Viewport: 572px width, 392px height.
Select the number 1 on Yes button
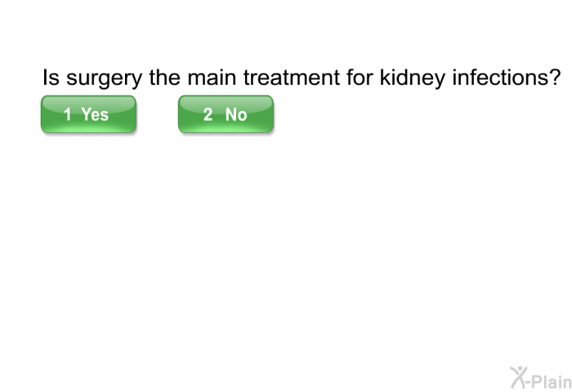68,114
